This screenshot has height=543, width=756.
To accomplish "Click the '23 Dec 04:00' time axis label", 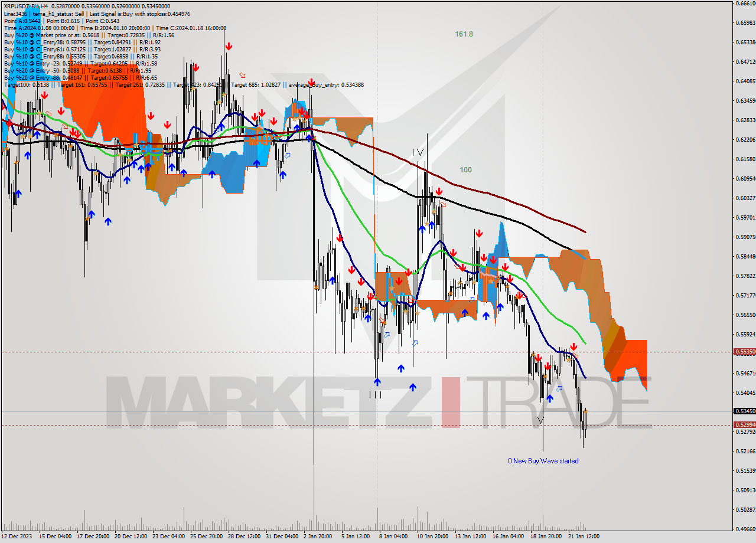I will 168,537.
